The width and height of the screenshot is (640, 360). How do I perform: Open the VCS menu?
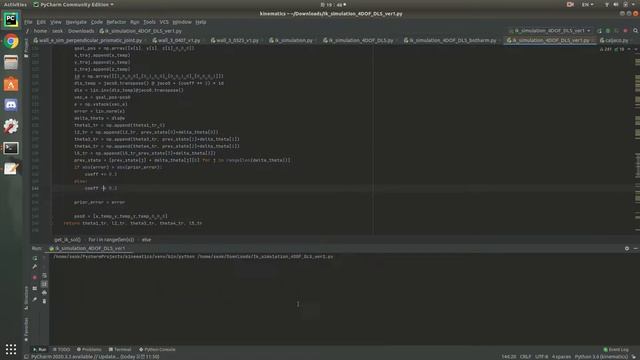[164, 22]
